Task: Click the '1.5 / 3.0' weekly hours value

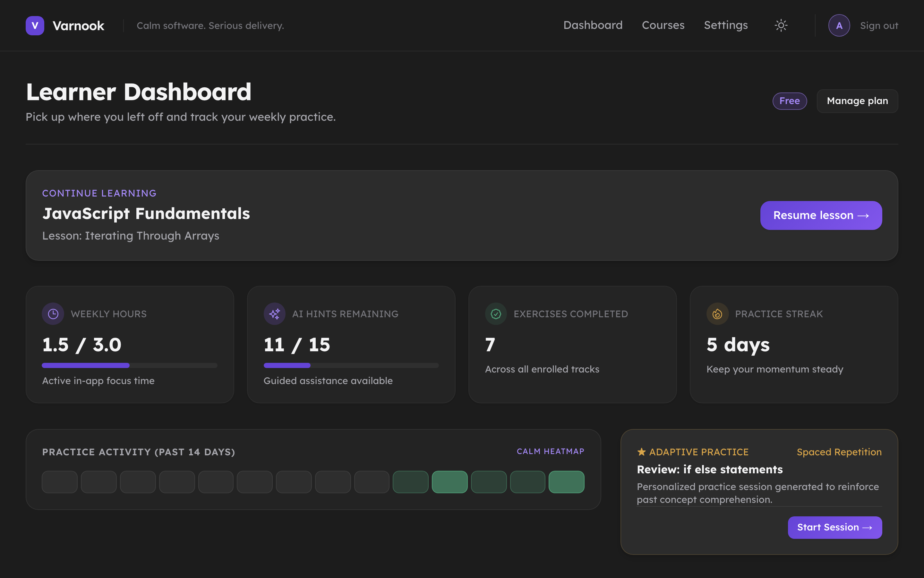Action: (x=82, y=345)
